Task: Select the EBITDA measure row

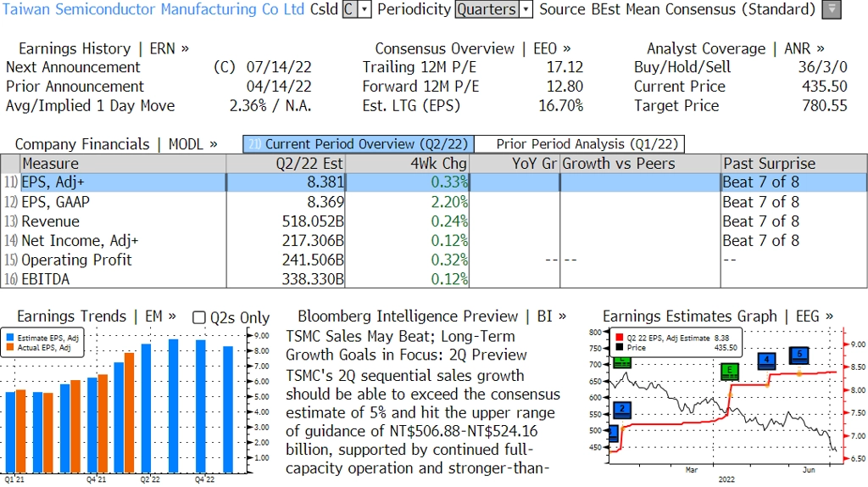Action: point(434,278)
